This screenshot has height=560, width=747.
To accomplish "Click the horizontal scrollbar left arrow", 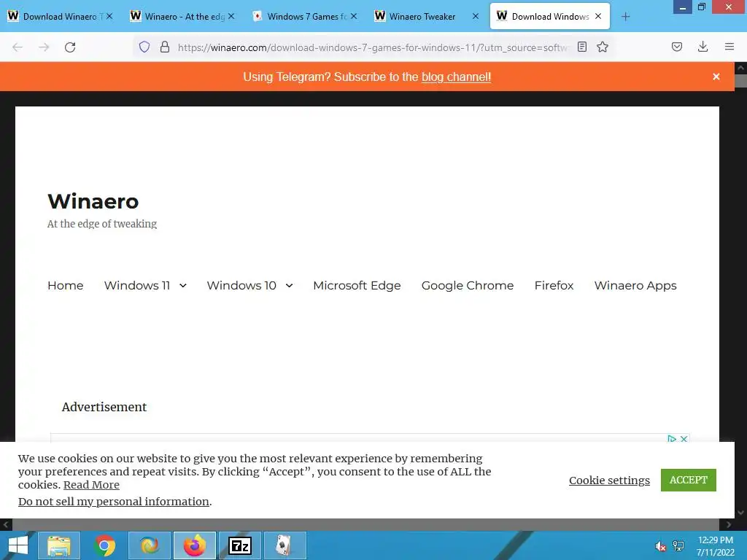I will (6, 524).
